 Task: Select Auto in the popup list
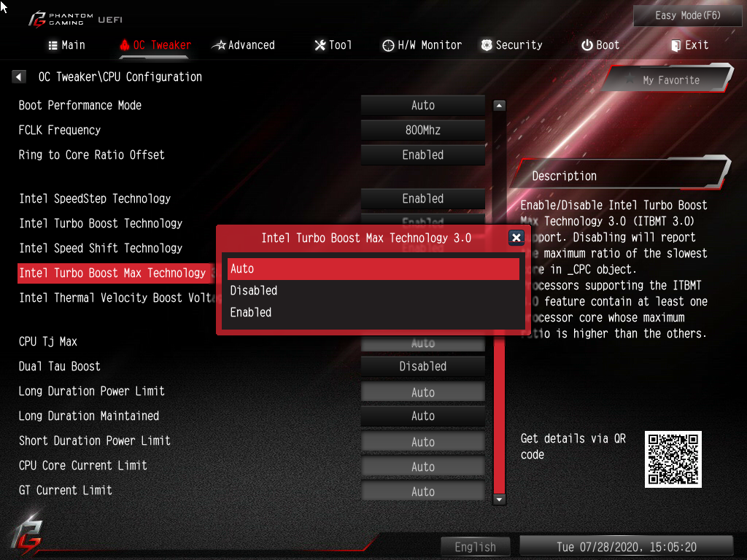click(x=373, y=268)
